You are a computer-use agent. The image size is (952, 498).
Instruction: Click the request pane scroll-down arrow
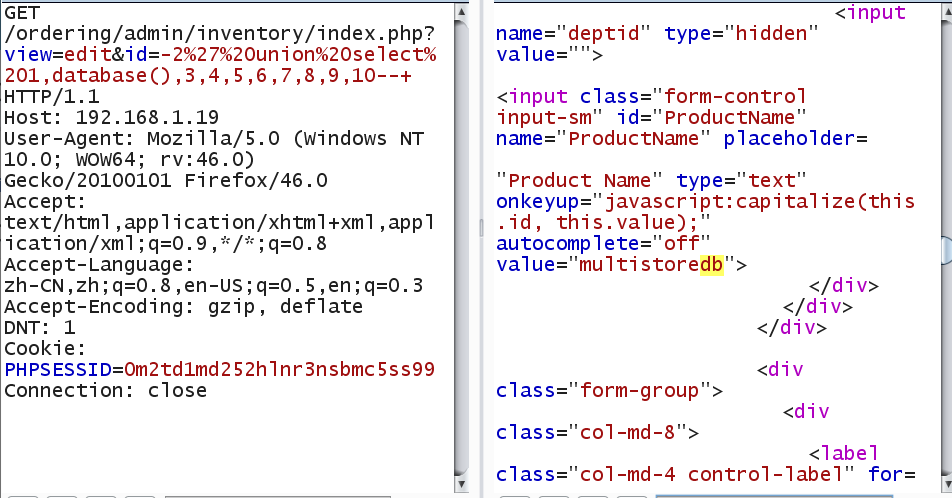click(x=461, y=484)
